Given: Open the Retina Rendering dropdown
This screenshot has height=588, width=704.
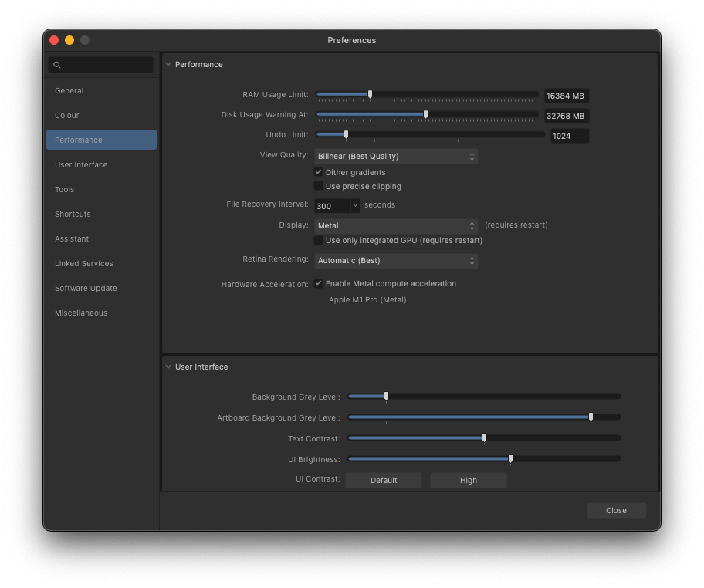Looking at the screenshot, I should coord(396,260).
